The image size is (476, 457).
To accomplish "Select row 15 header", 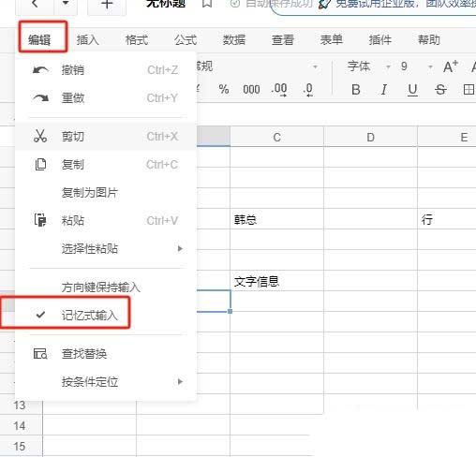I will [x=20, y=446].
